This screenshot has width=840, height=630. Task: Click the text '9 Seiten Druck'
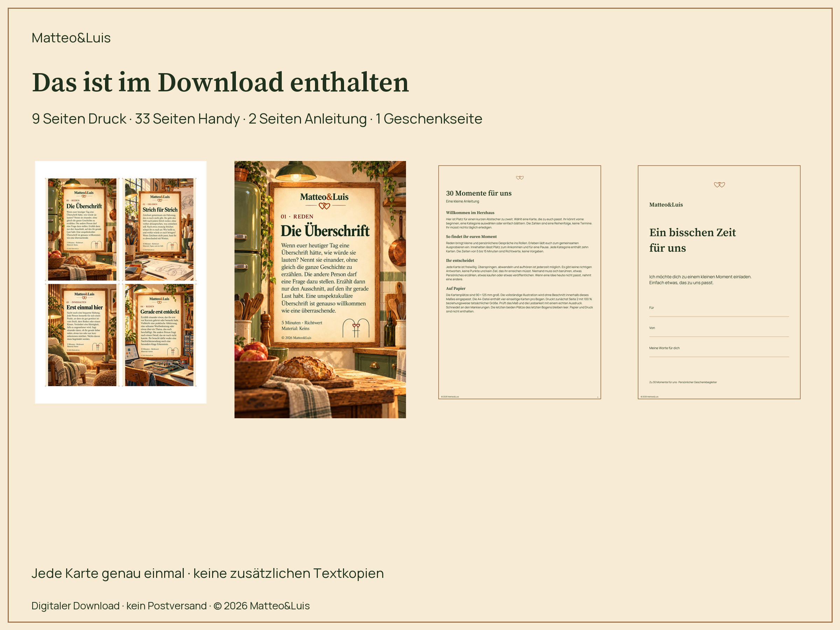pyautogui.click(x=79, y=119)
